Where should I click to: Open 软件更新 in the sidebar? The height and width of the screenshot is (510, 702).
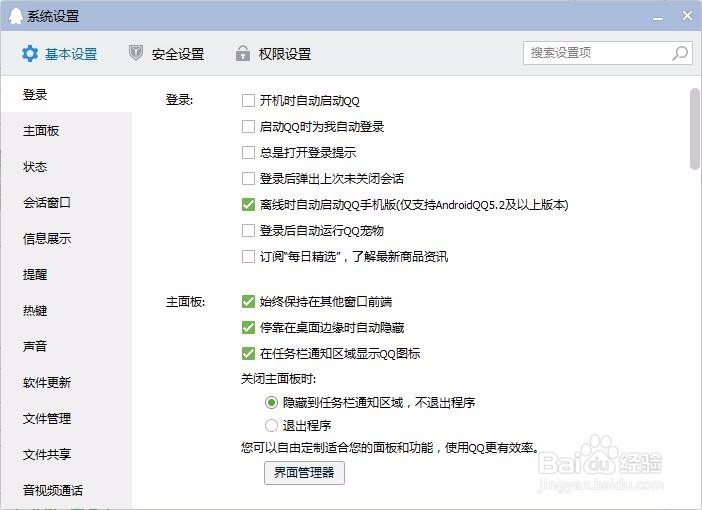click(x=66, y=382)
